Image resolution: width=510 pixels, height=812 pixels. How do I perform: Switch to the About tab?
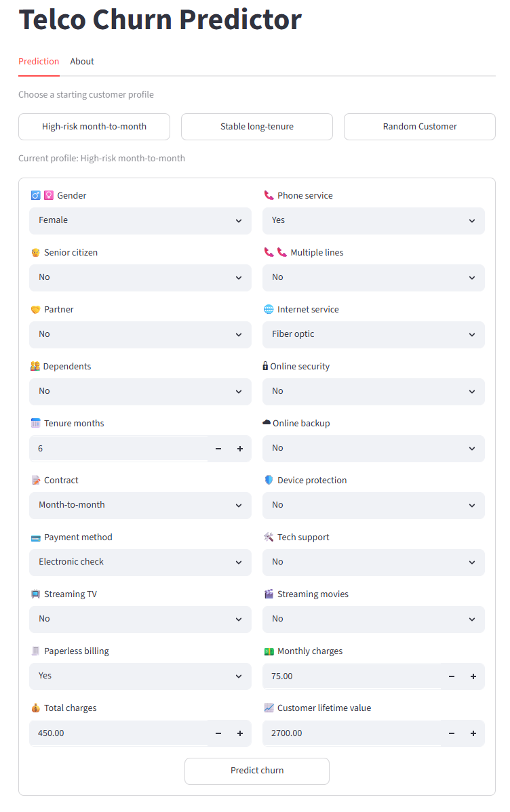[82, 62]
